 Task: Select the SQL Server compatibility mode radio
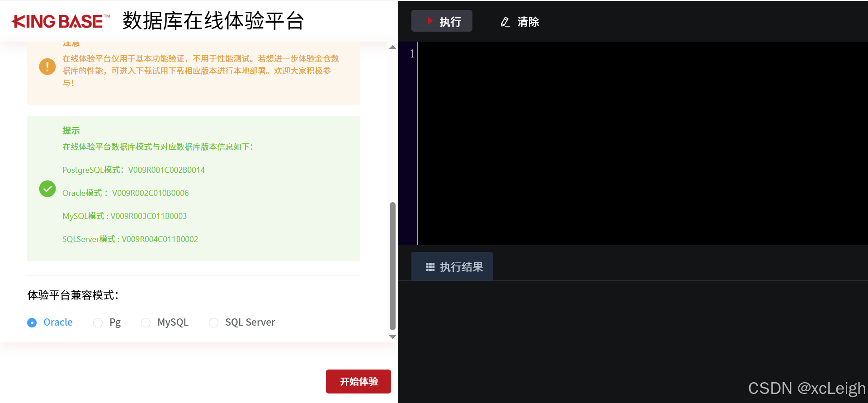click(213, 322)
